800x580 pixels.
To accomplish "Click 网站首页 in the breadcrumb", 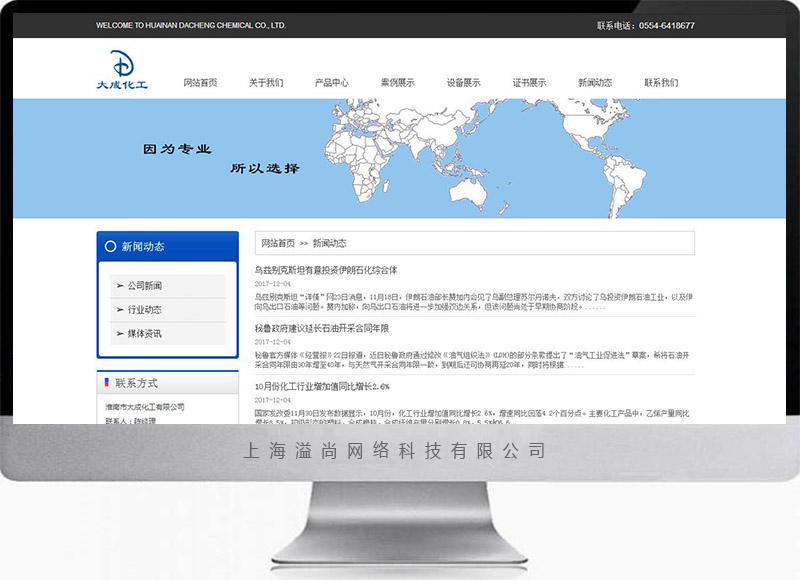I will pos(278,243).
